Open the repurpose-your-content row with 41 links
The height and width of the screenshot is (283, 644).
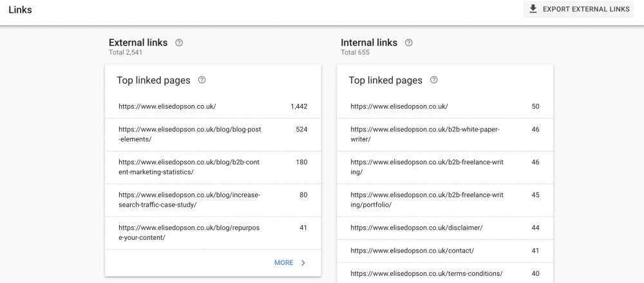coord(213,233)
